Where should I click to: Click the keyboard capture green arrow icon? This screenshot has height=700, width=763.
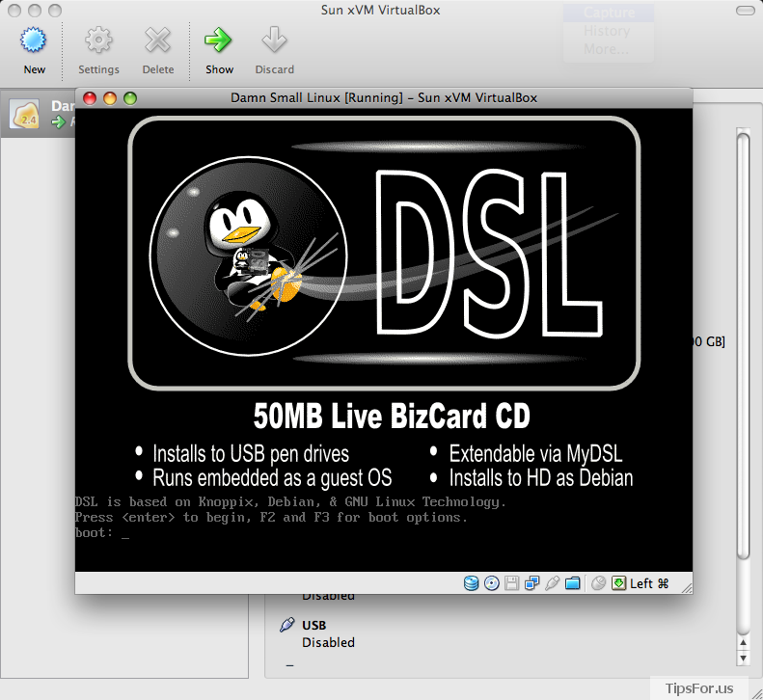pyautogui.click(x=618, y=582)
